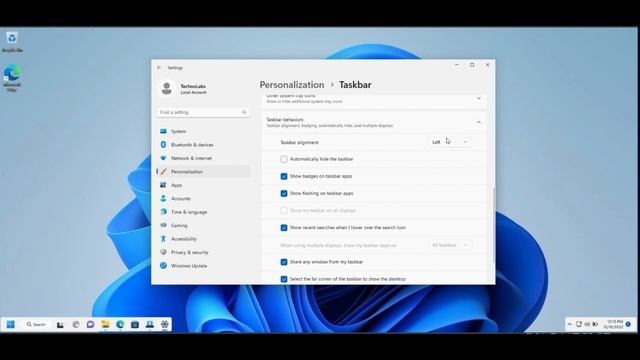Open Microsoft Edge from the taskbar
Image resolution: width=640 pixels, height=360 pixels.
click(120, 324)
